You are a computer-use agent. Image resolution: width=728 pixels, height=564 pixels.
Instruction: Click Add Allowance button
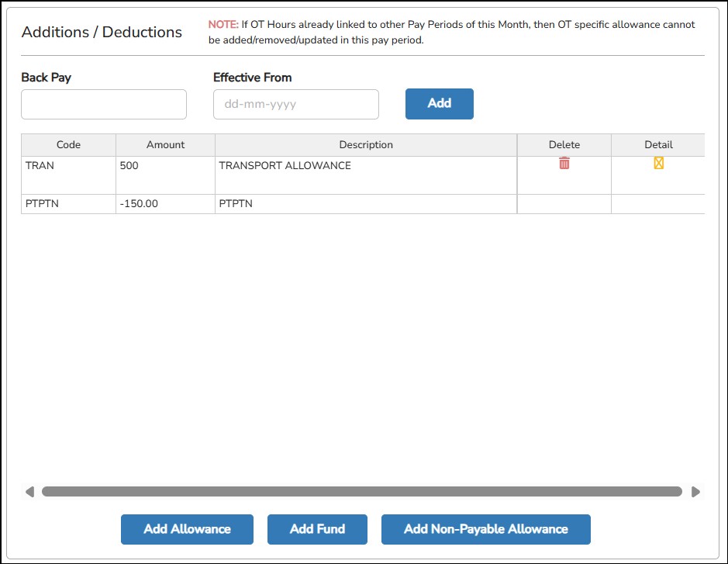tap(187, 529)
